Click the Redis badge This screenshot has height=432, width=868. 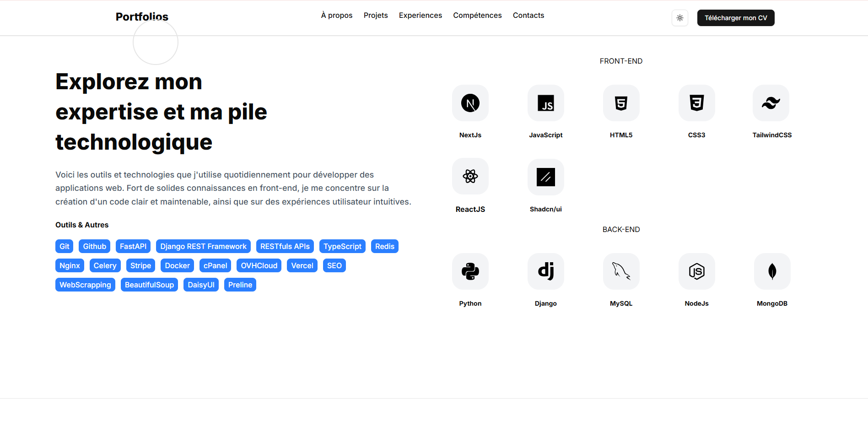tap(385, 246)
